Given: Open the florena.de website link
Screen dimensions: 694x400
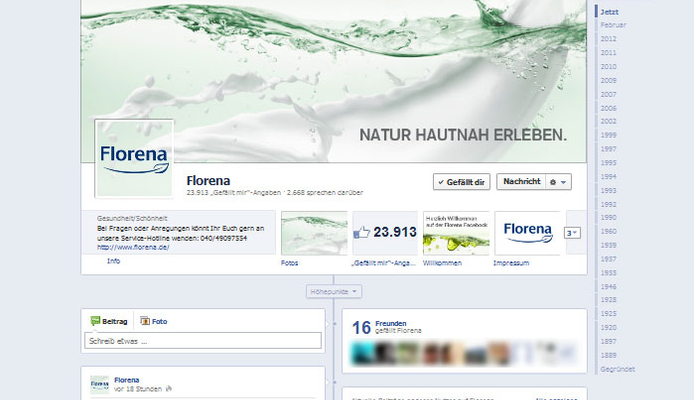Looking at the screenshot, I should point(133,247).
